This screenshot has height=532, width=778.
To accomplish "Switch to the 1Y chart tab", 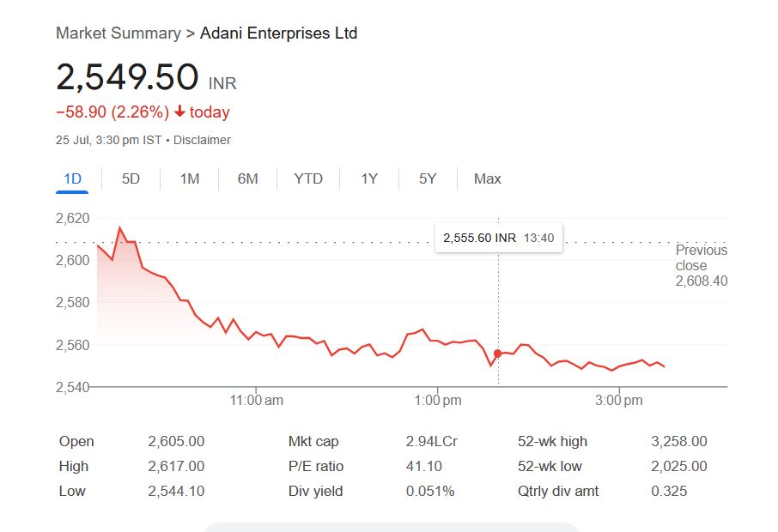I will coord(369,178).
